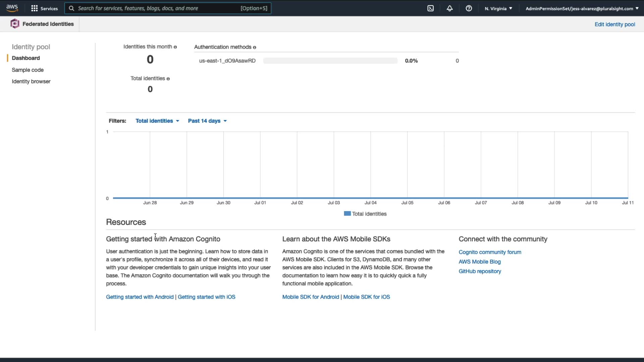
Task: Open Identity browser in sidebar
Action: tap(31, 81)
